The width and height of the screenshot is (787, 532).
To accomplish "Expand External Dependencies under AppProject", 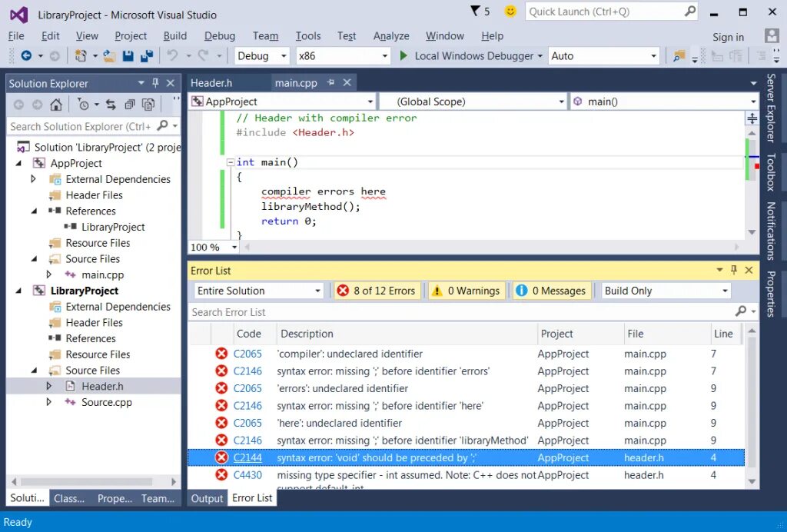I will click(33, 178).
